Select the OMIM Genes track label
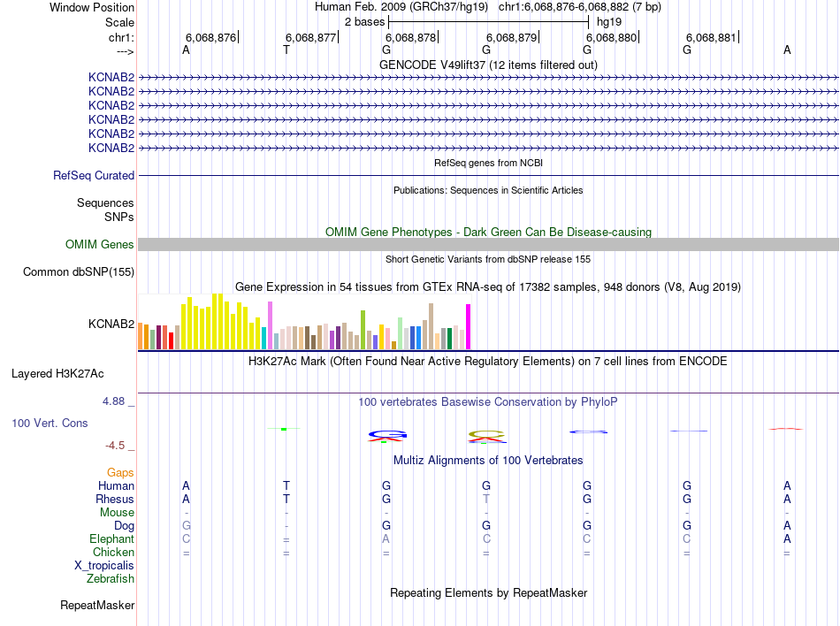This screenshot has height=626, width=840. click(100, 245)
